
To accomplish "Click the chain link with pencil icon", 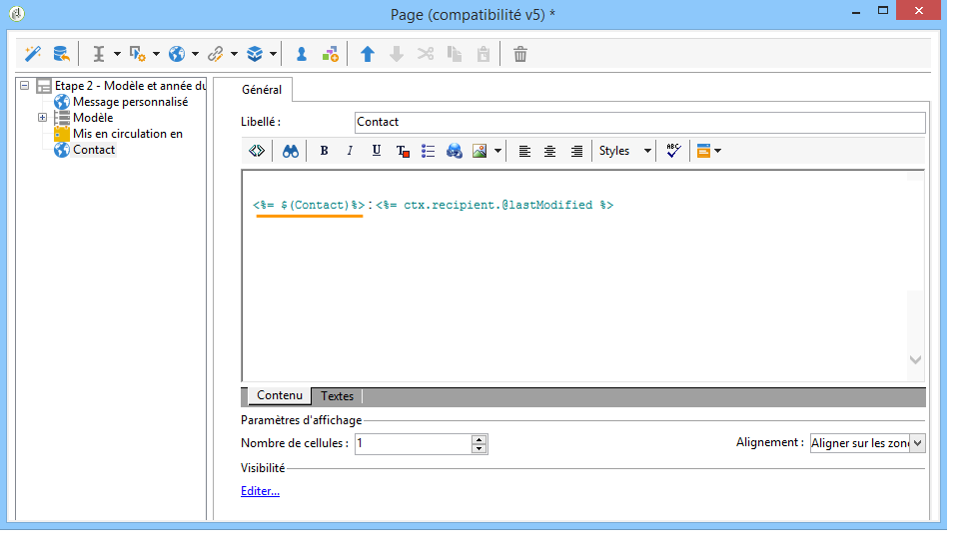I will pyautogui.click(x=216, y=54).
